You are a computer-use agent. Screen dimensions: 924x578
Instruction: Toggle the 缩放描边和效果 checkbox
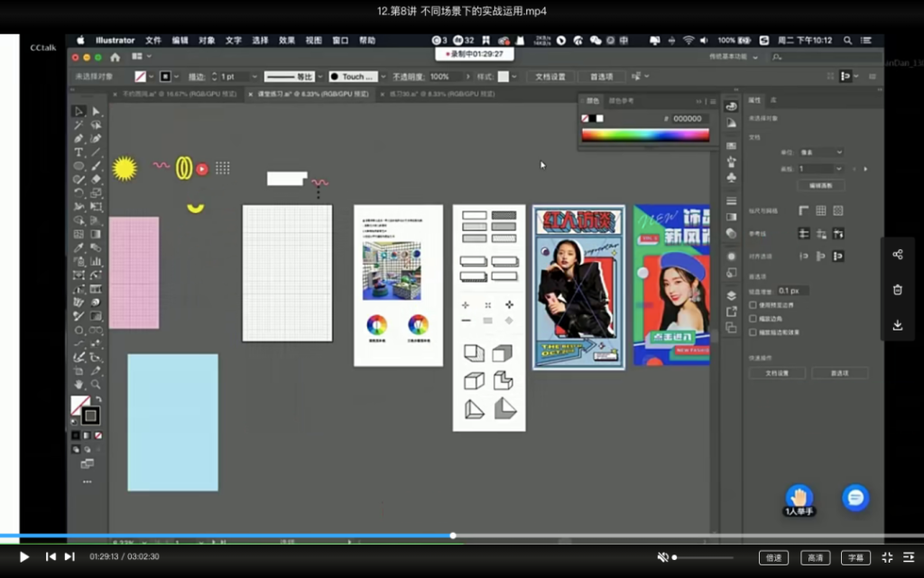(753, 332)
